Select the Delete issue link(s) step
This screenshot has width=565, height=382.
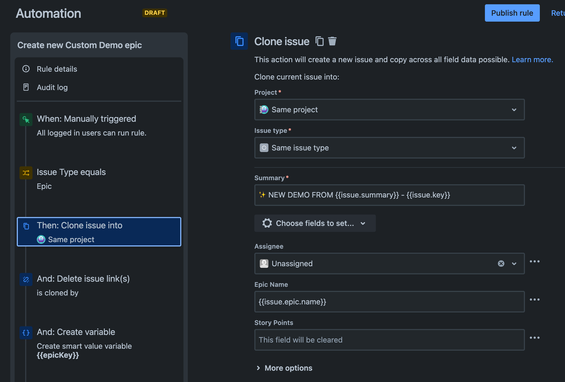[99, 285]
